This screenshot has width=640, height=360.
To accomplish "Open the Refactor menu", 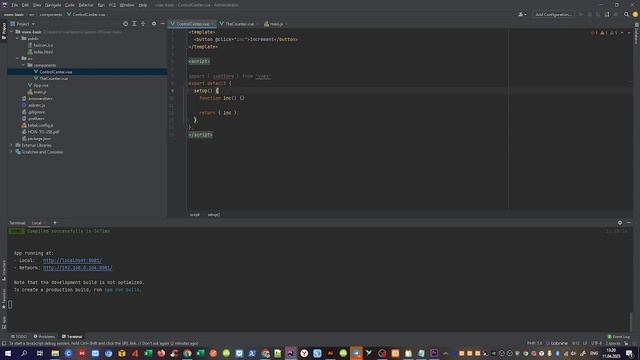I will click(x=86, y=5).
